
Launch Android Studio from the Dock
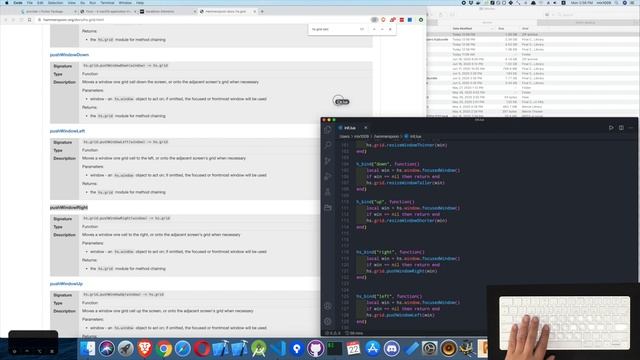click(258, 349)
